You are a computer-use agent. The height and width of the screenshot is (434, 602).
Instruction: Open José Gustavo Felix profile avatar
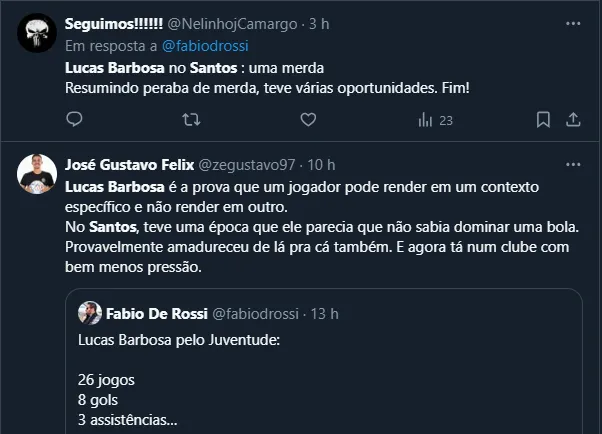click(x=36, y=176)
